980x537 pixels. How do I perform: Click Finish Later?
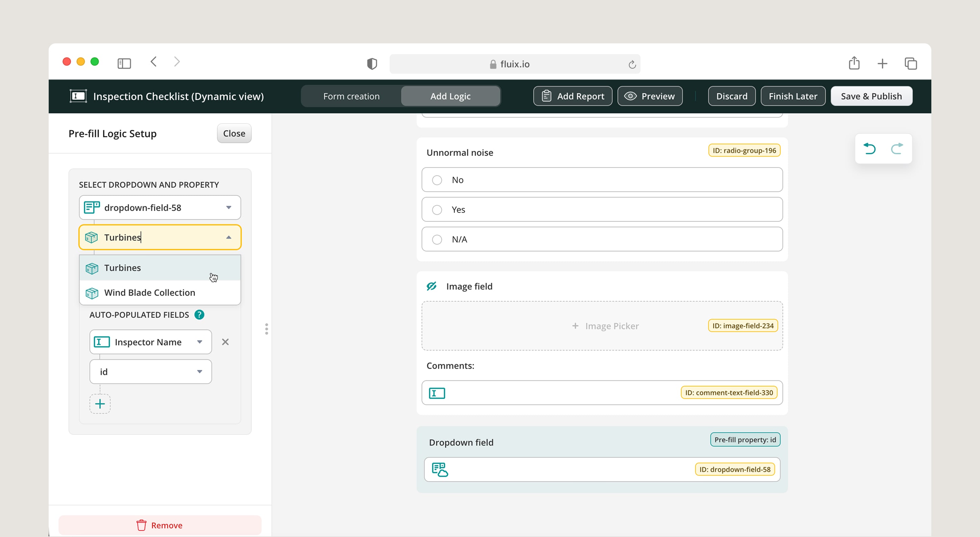[793, 96]
